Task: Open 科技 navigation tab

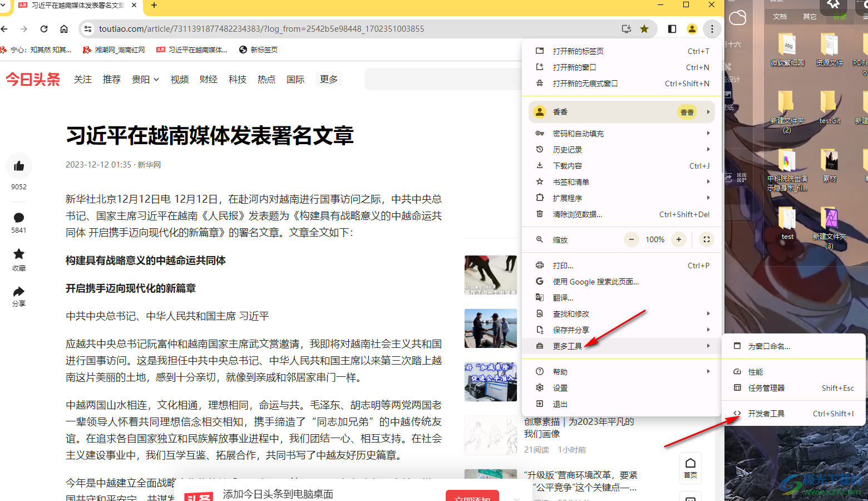Action: click(238, 80)
